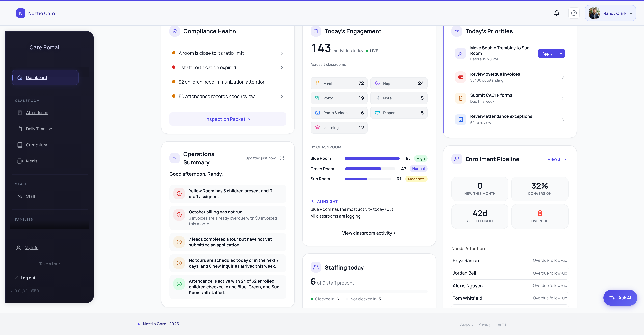Click the Review overdue invoices card icon
The image size is (644, 335).
(461, 77)
